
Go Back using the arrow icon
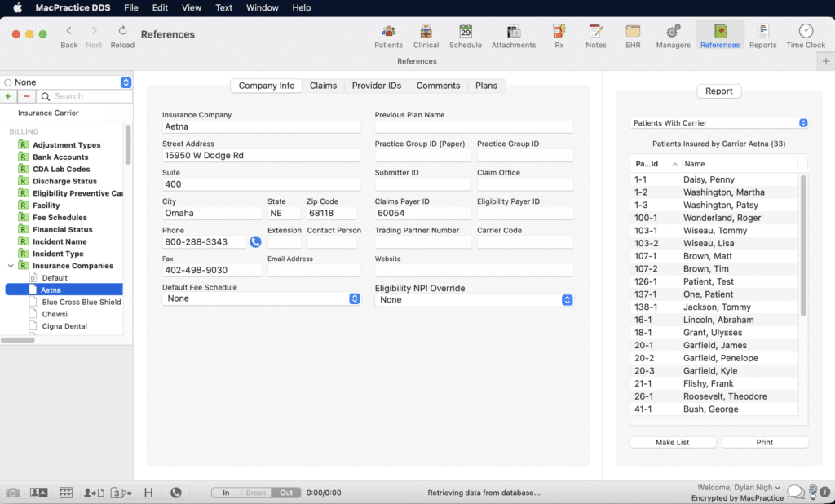point(68,36)
